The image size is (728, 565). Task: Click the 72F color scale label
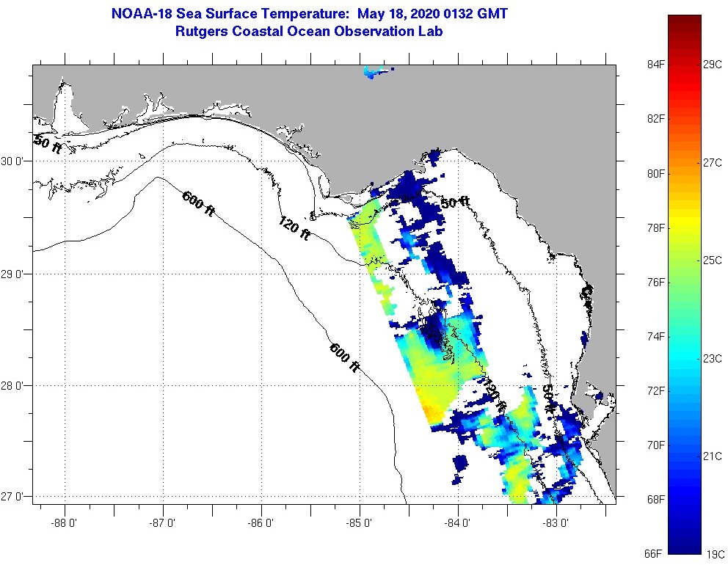point(655,391)
